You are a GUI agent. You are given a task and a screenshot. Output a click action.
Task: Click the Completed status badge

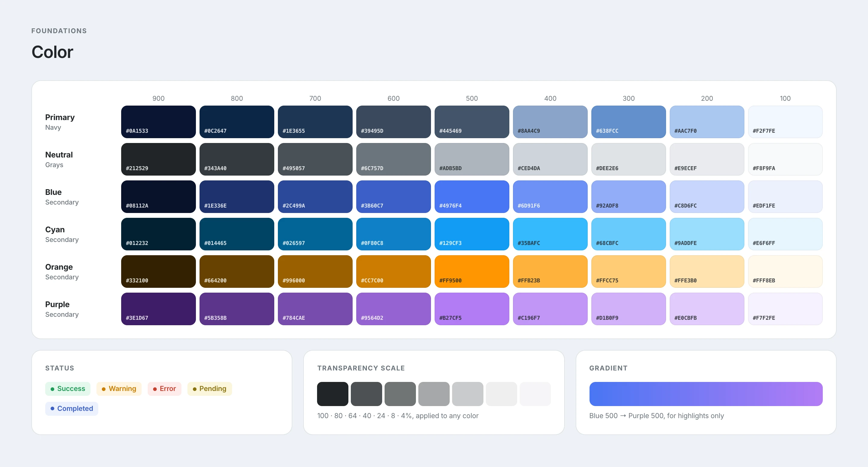tap(72, 409)
